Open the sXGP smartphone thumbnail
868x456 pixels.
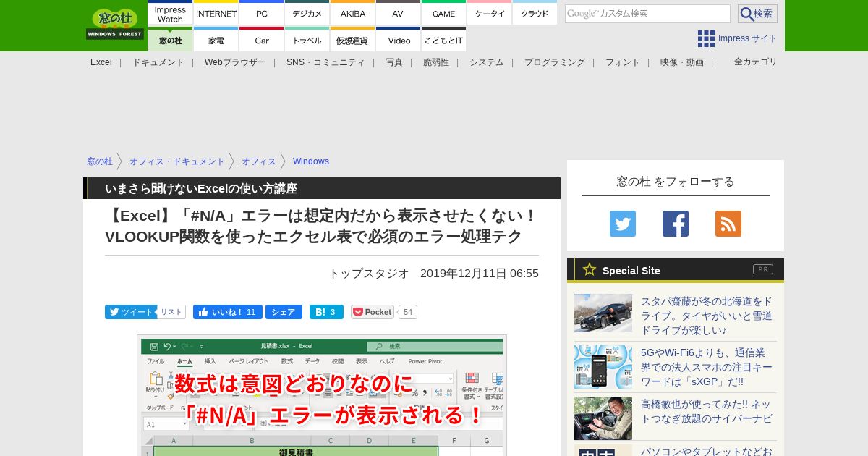click(603, 366)
